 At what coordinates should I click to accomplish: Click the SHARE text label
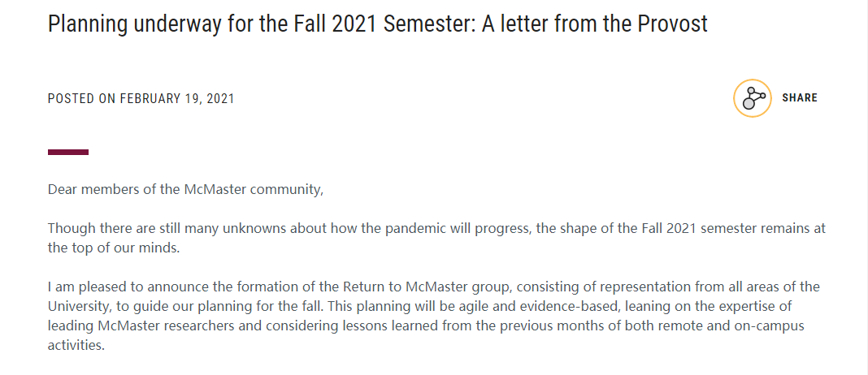coord(800,98)
